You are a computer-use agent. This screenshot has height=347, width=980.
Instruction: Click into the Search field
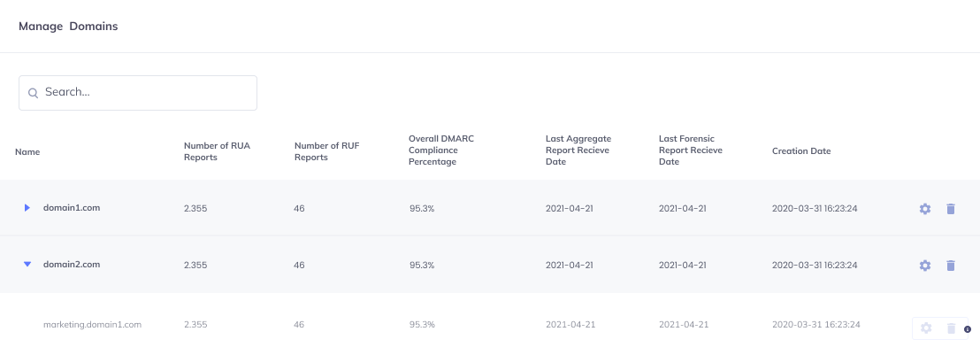tap(137, 93)
